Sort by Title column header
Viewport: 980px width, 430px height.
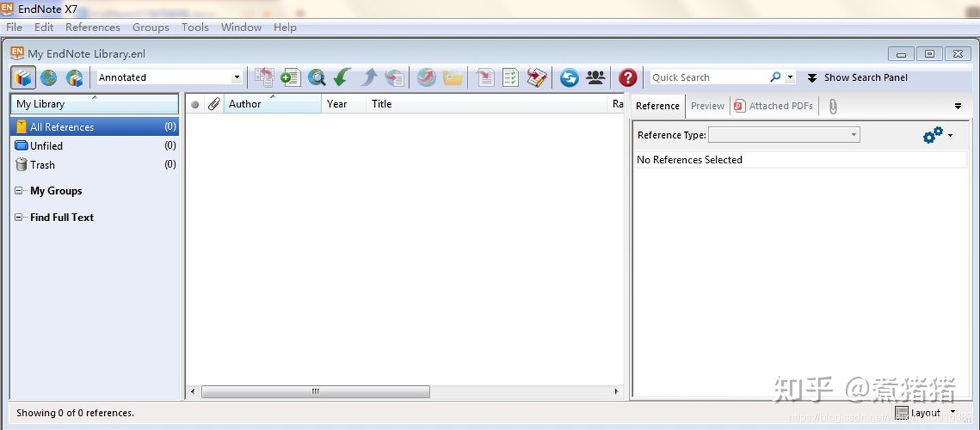click(x=487, y=104)
